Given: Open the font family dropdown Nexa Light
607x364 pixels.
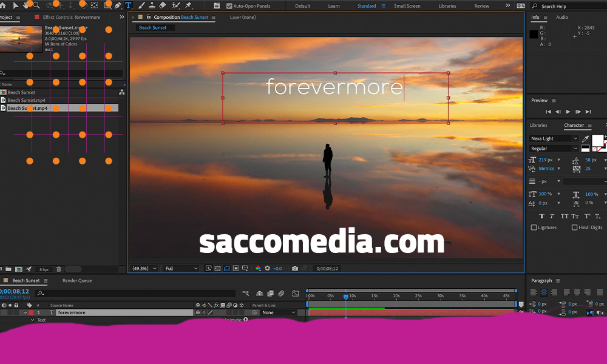Looking at the screenshot, I should [x=554, y=138].
